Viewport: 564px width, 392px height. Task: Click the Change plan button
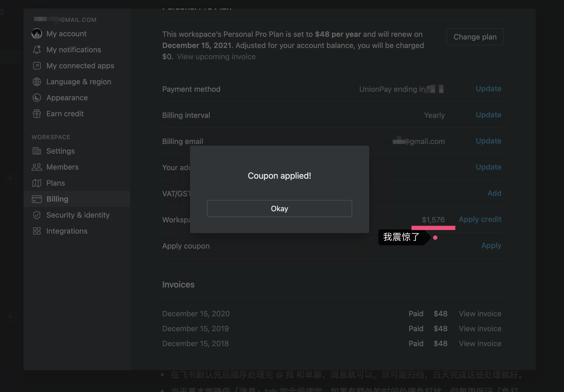(475, 37)
